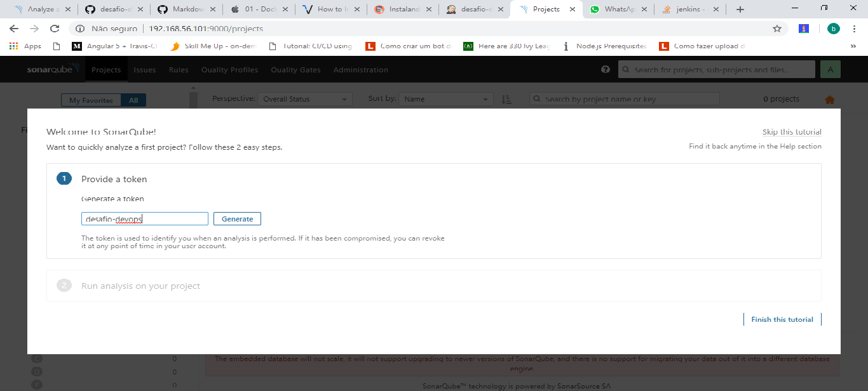Screen dimensions: 868x391
Task: Click the browser forward arrow
Action: [34, 29]
